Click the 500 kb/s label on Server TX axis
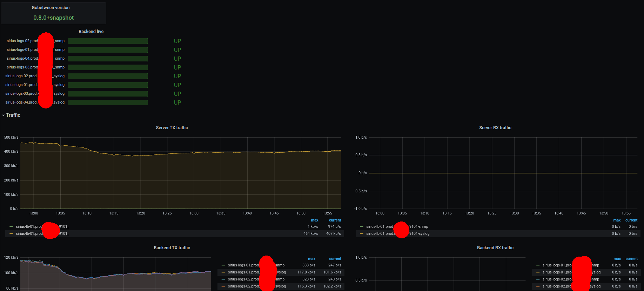The image size is (644, 291). pyautogui.click(x=11, y=138)
